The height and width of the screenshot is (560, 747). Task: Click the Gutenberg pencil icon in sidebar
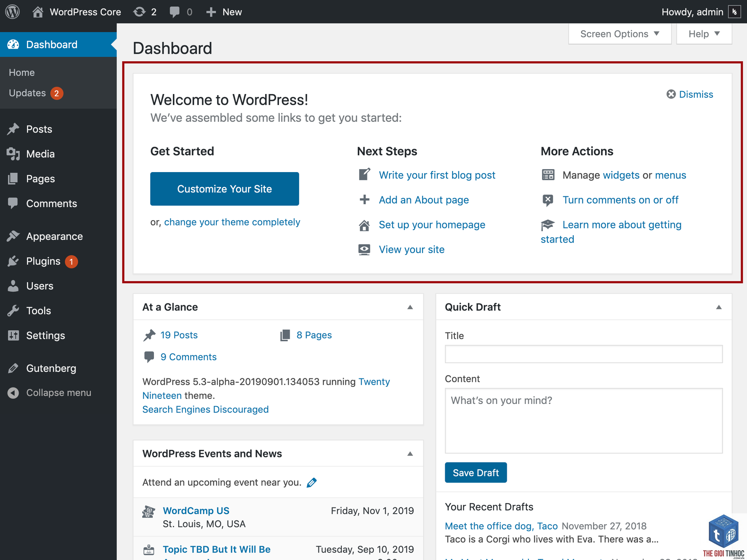(13, 368)
